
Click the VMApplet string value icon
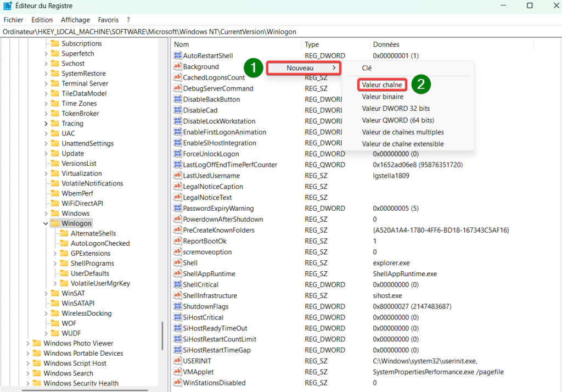tap(177, 372)
